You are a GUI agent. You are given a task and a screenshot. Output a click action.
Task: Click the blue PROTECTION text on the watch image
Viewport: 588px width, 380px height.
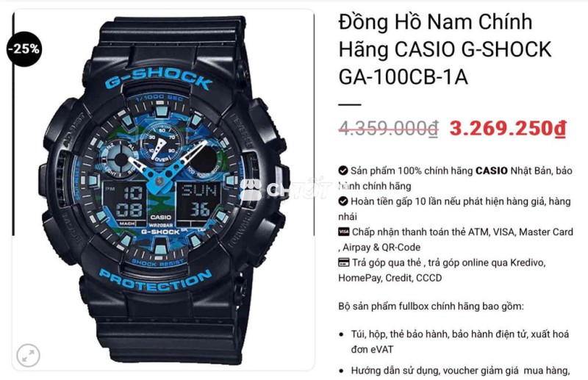(155, 281)
